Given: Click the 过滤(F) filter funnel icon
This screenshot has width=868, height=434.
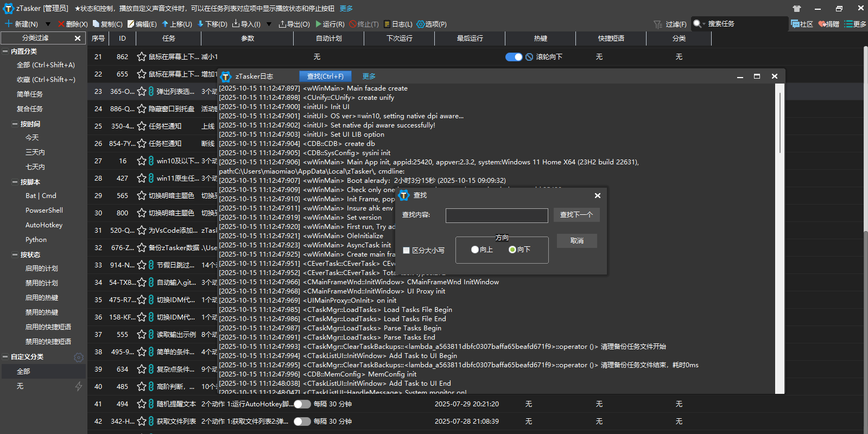Looking at the screenshot, I should pos(658,24).
